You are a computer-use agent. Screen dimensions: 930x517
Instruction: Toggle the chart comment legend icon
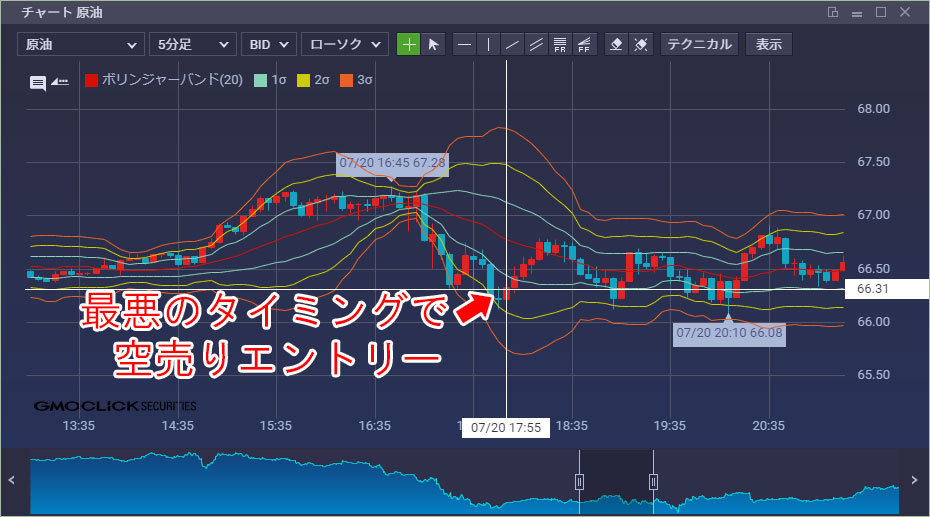pyautogui.click(x=38, y=83)
